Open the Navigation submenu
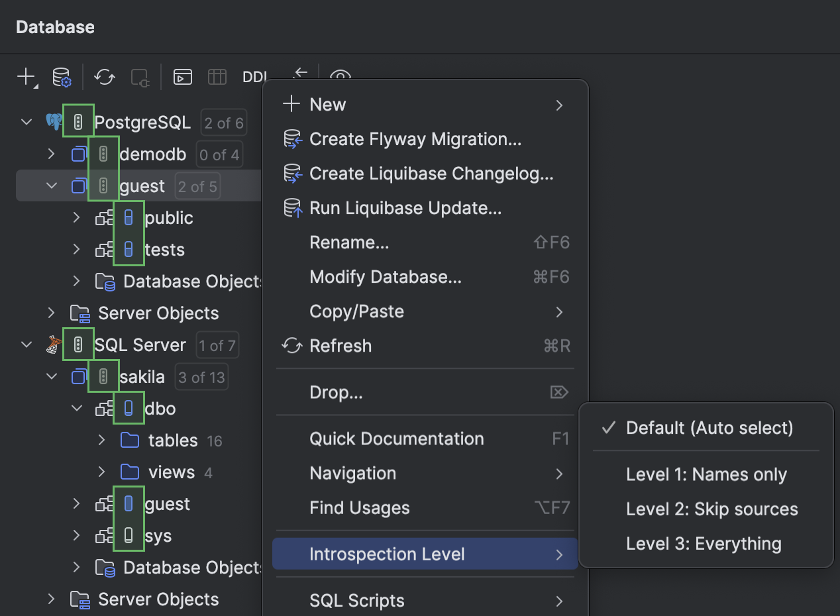Screen dimensions: 840x616 pos(353,473)
